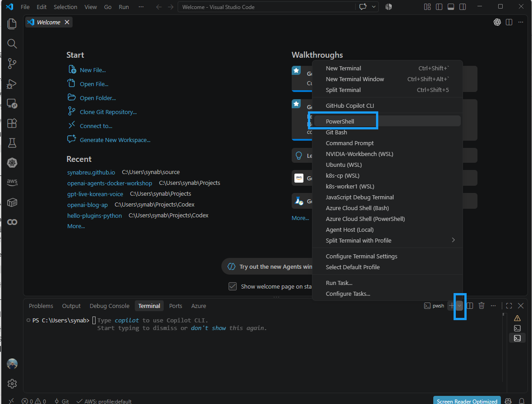Click the terminal launch profile dropdown arrow
532x404 pixels.
459,306
